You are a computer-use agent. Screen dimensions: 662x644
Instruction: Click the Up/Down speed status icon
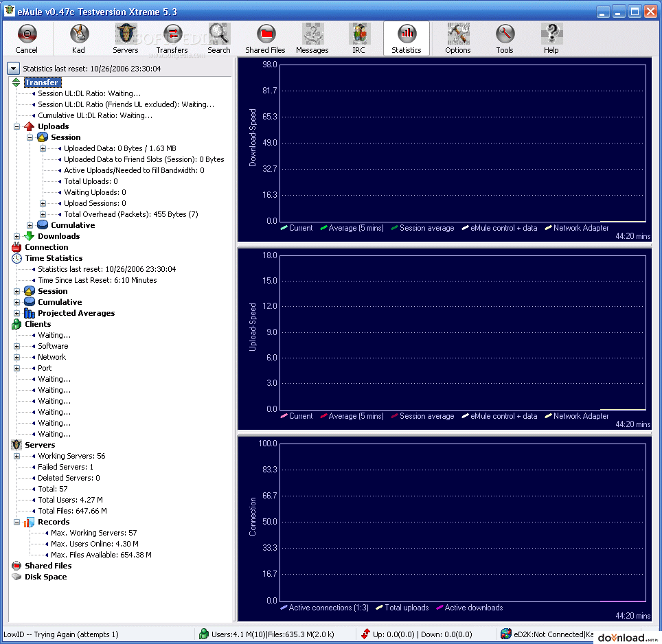[x=365, y=634]
